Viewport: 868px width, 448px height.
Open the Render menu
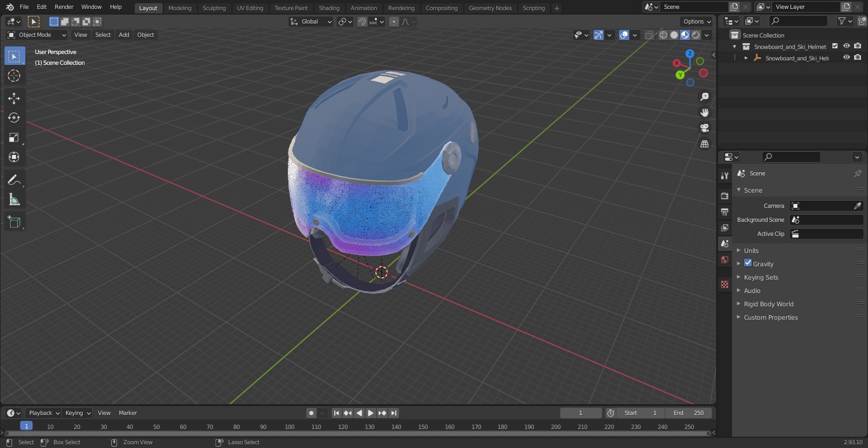[x=64, y=7]
